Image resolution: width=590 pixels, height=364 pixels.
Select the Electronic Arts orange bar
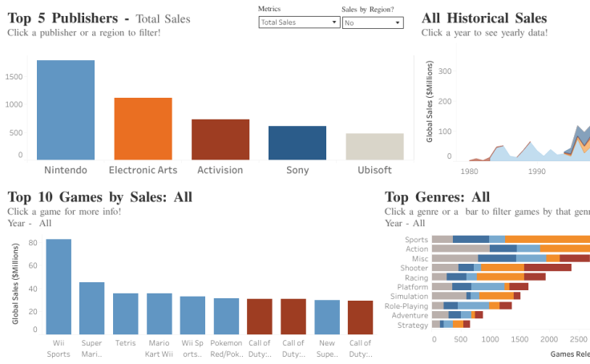143,128
